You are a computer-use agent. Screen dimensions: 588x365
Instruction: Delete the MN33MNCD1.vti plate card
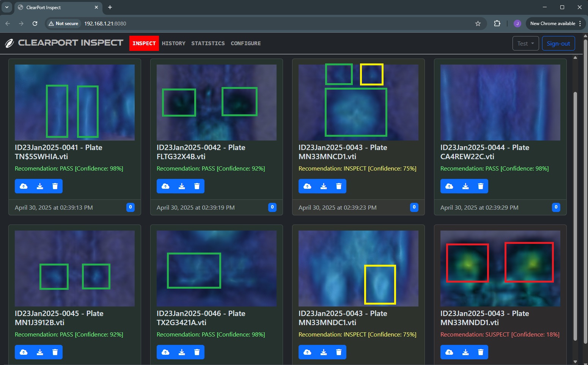click(x=339, y=186)
